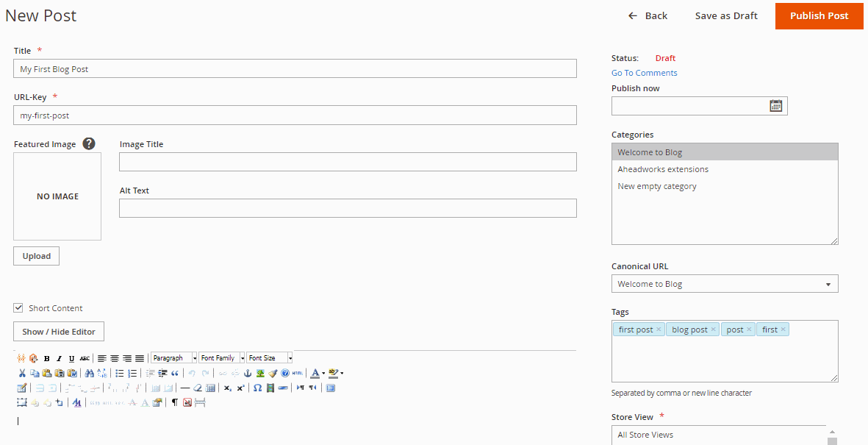The width and height of the screenshot is (868, 445).
Task: Clean up messy code with brush icon
Action: 273,373
